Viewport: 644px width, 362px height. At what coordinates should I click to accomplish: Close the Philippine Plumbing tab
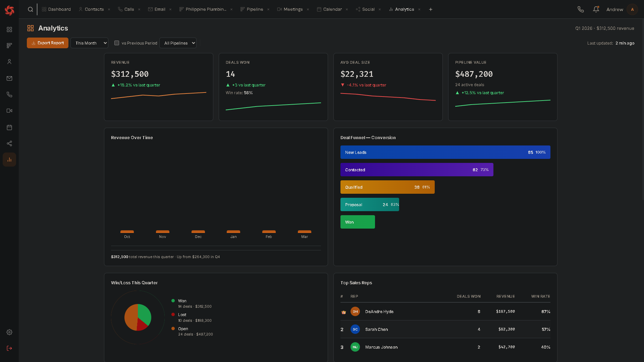pyautogui.click(x=231, y=9)
